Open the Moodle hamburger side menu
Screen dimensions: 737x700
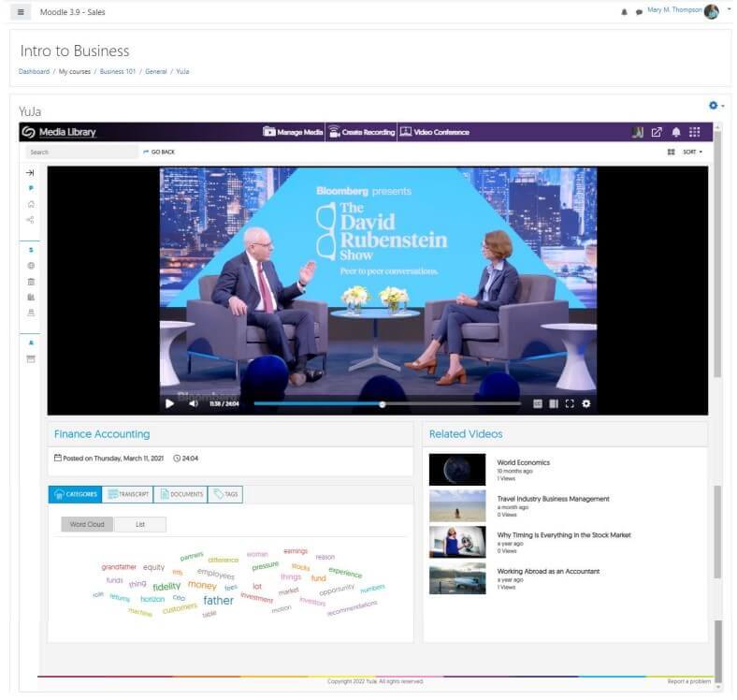tap(21, 12)
